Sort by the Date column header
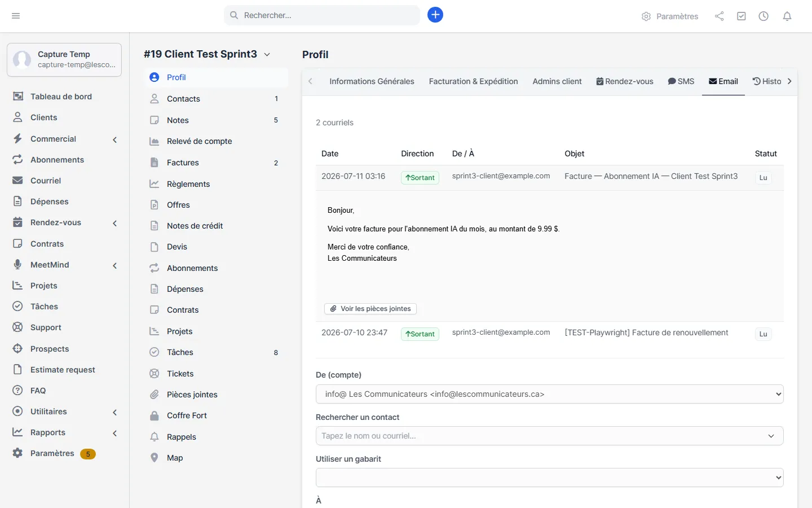 [330, 154]
